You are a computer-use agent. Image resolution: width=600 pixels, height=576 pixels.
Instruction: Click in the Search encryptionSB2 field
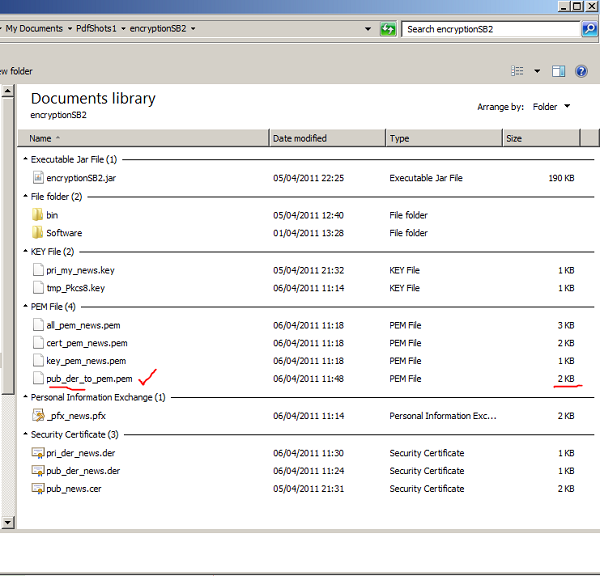coord(491,29)
